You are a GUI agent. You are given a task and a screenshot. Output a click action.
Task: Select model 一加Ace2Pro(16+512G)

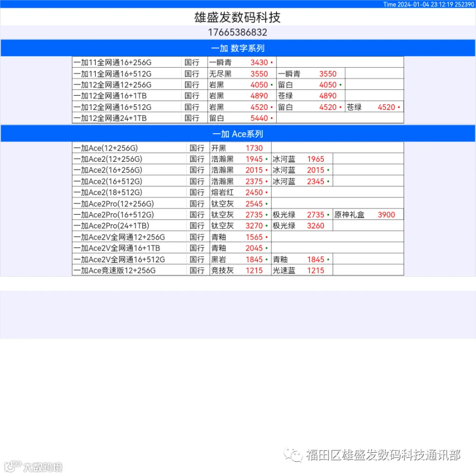click(x=114, y=215)
